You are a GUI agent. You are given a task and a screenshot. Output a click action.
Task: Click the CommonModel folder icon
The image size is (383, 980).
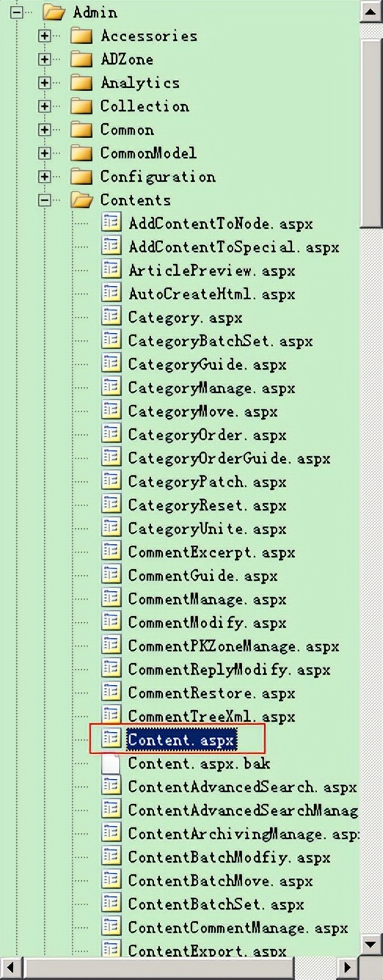click(x=81, y=153)
